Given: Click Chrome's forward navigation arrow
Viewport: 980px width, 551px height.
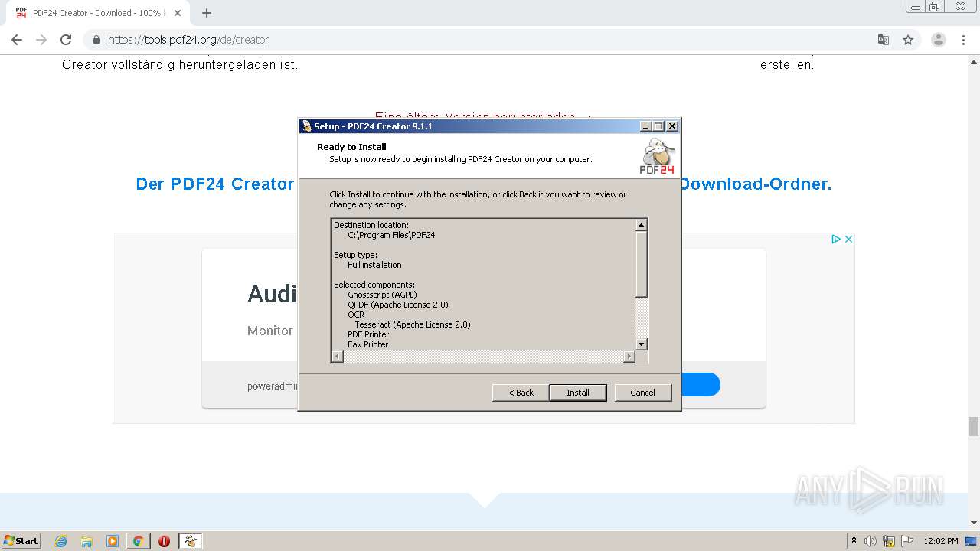Looking at the screenshot, I should coord(41,40).
